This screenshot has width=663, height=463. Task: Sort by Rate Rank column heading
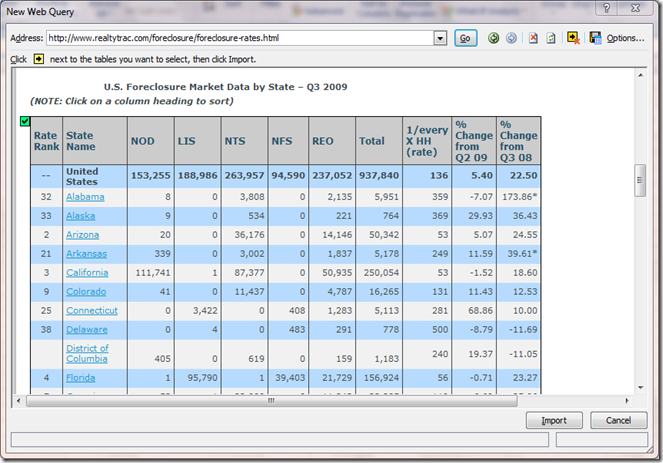[x=47, y=141]
